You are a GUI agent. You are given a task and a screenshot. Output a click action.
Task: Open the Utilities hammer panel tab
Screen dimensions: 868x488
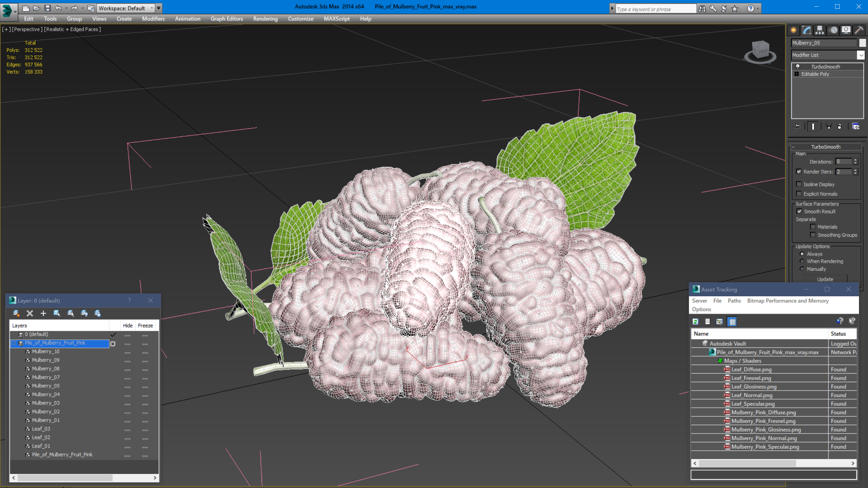859,30
